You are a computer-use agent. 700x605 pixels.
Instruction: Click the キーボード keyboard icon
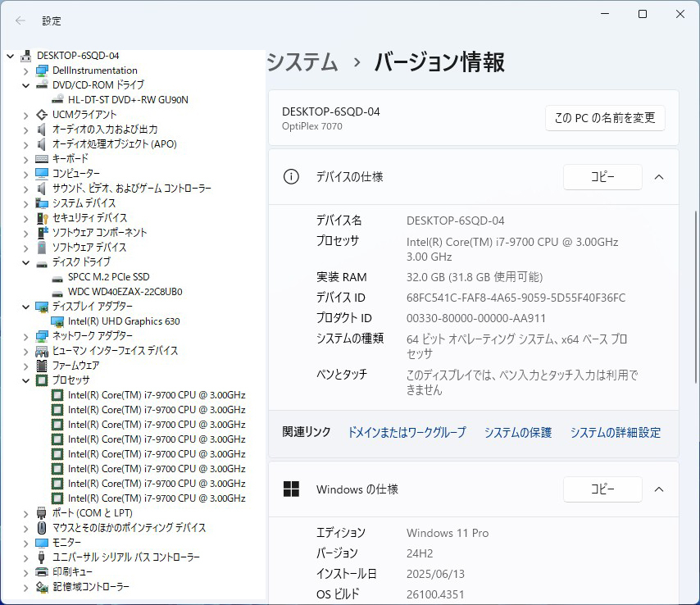click(42, 159)
